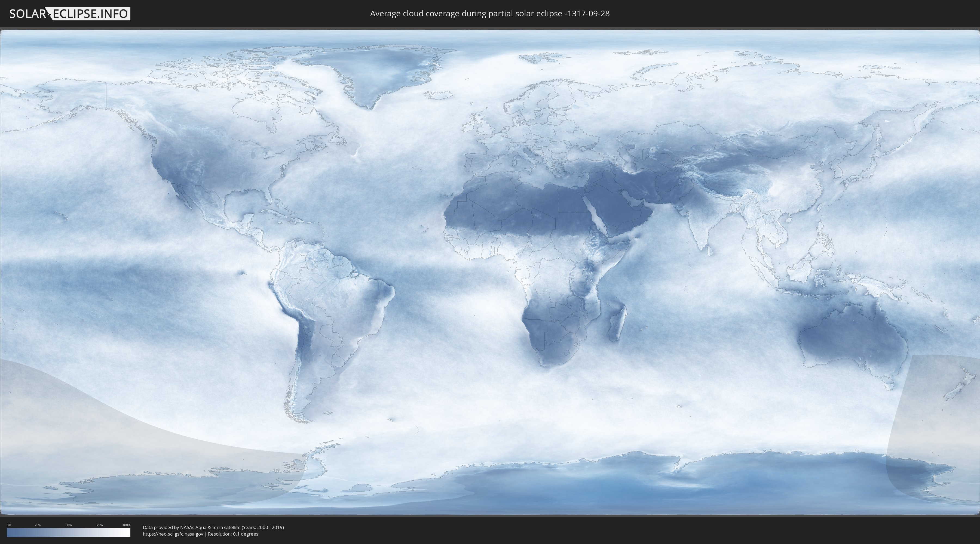Click the 0% legend label
Viewport: 980px width, 544px height.
coord(9,525)
